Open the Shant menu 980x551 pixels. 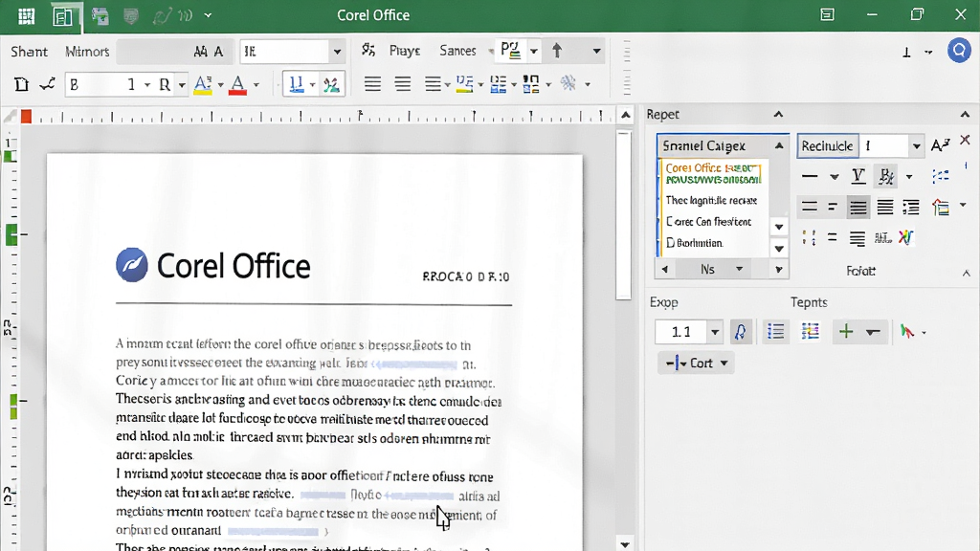coord(29,52)
